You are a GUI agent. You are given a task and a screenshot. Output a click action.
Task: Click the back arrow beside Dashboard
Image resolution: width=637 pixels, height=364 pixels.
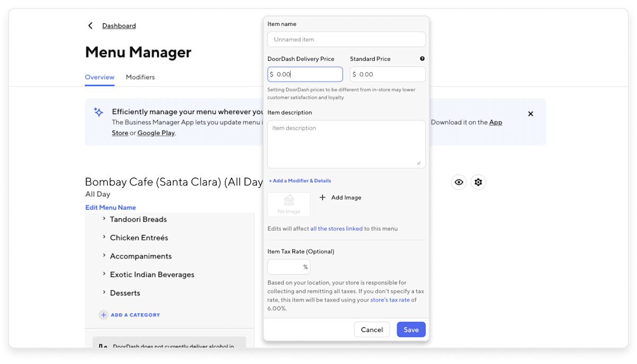pos(90,25)
